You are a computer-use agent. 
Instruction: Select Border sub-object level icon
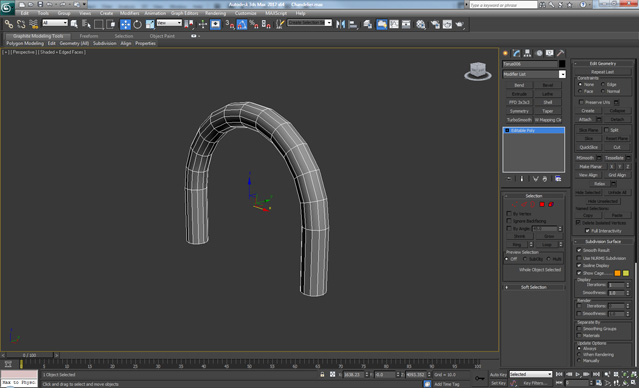(533, 204)
